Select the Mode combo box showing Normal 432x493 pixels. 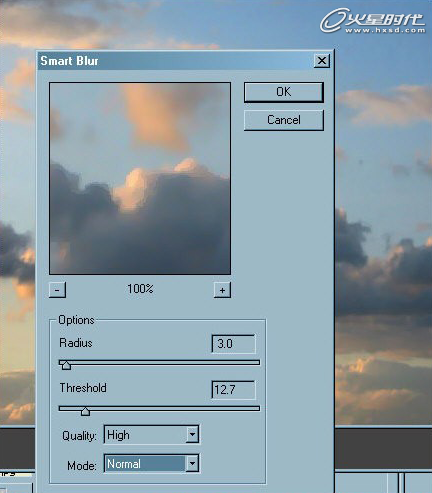pyautogui.click(x=152, y=463)
